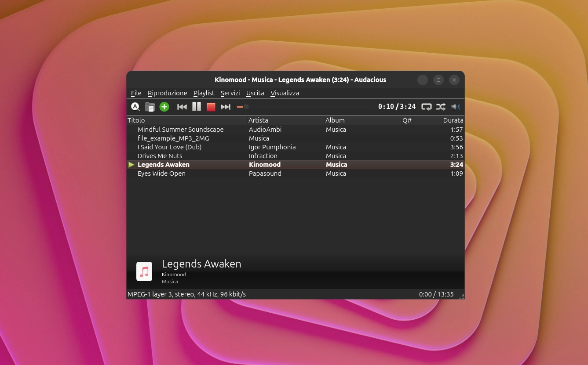Open the File menu

(x=136, y=93)
